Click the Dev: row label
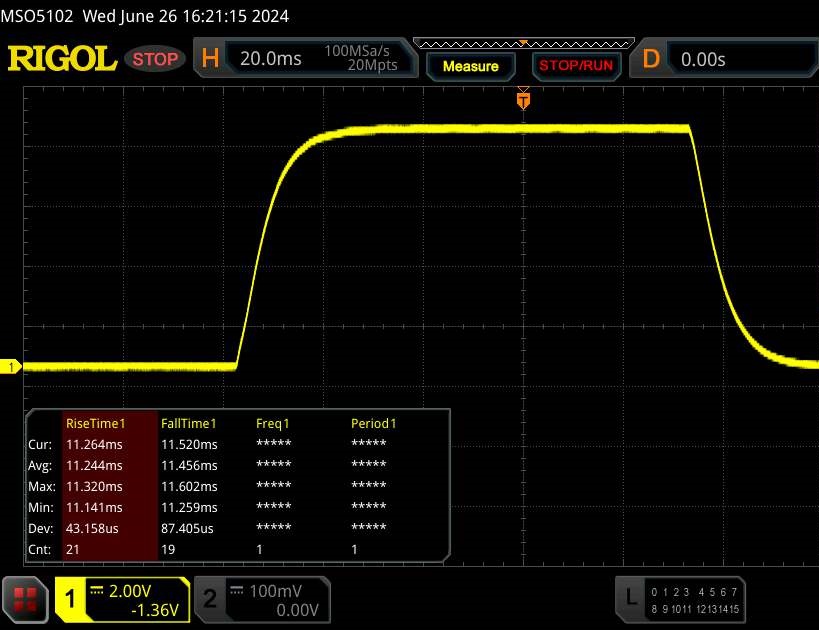 coord(41,528)
